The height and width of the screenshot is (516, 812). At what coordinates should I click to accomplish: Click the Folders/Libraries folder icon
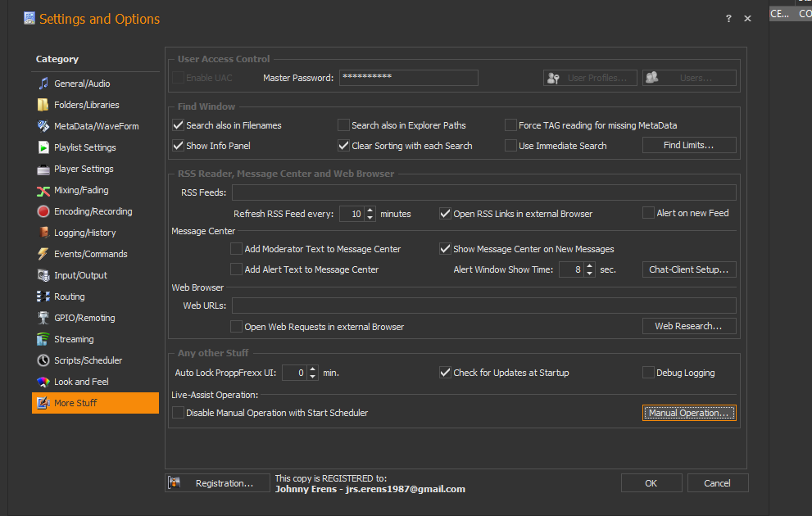(x=43, y=105)
